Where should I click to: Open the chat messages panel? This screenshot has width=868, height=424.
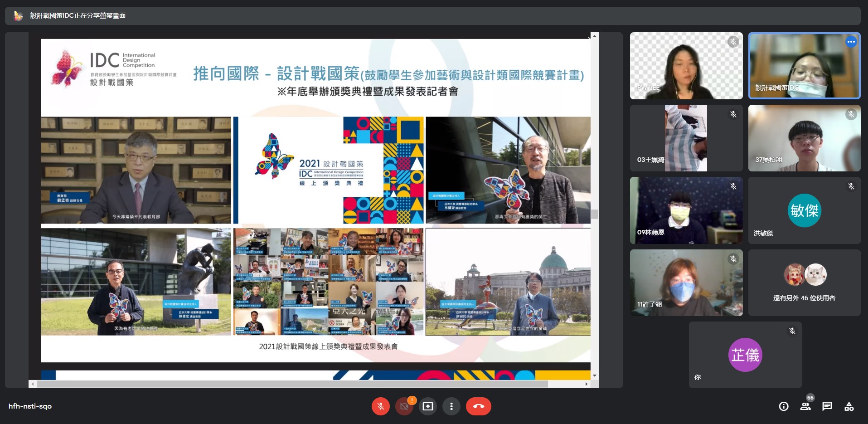[x=827, y=406]
